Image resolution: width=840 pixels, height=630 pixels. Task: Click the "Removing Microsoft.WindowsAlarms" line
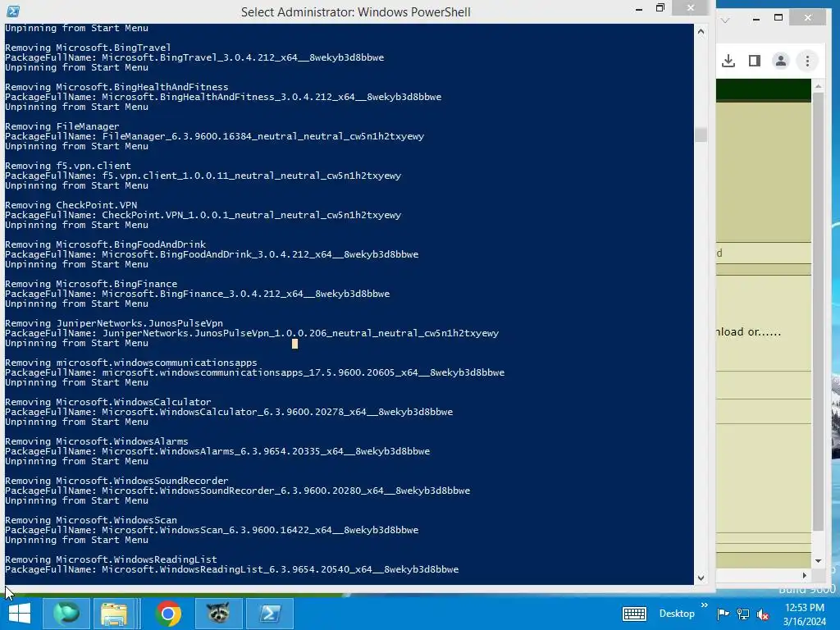[x=97, y=441]
